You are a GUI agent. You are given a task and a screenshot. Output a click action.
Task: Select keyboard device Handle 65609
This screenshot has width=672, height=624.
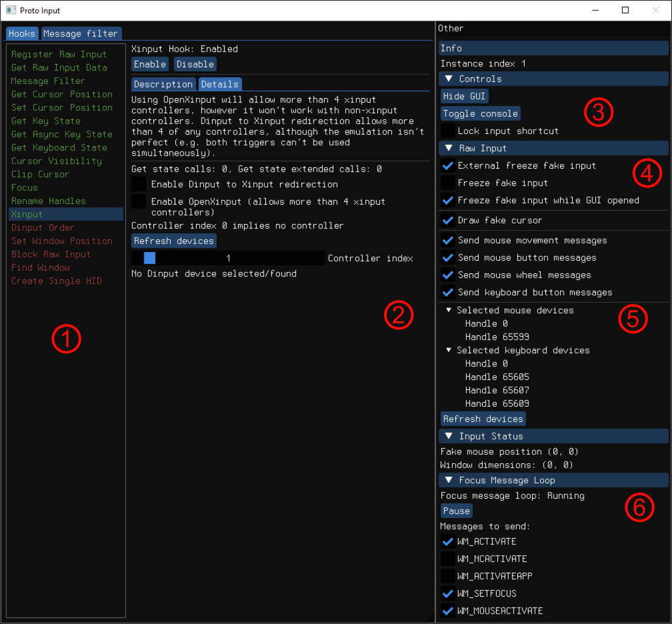coord(497,403)
